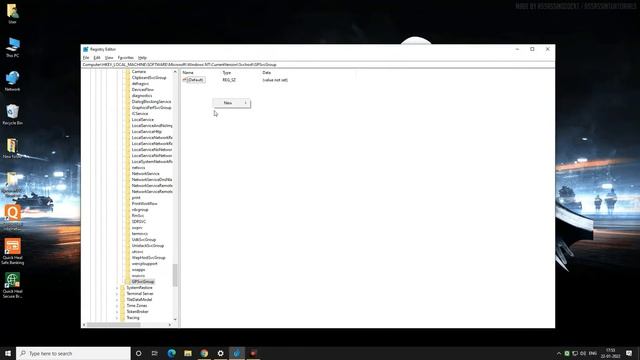Open File Explorer from taskbar
Image resolution: width=640 pixels, height=360 pixels.
click(x=188, y=353)
